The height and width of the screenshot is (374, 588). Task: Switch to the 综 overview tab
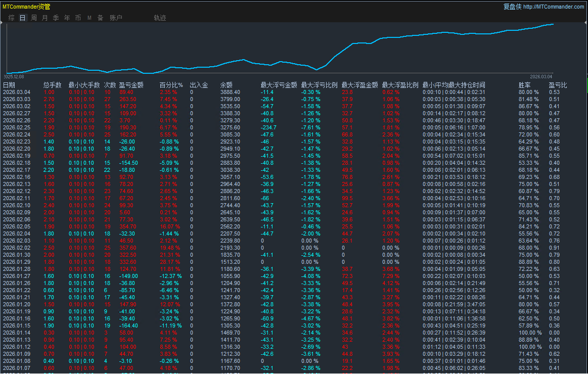click(12, 18)
